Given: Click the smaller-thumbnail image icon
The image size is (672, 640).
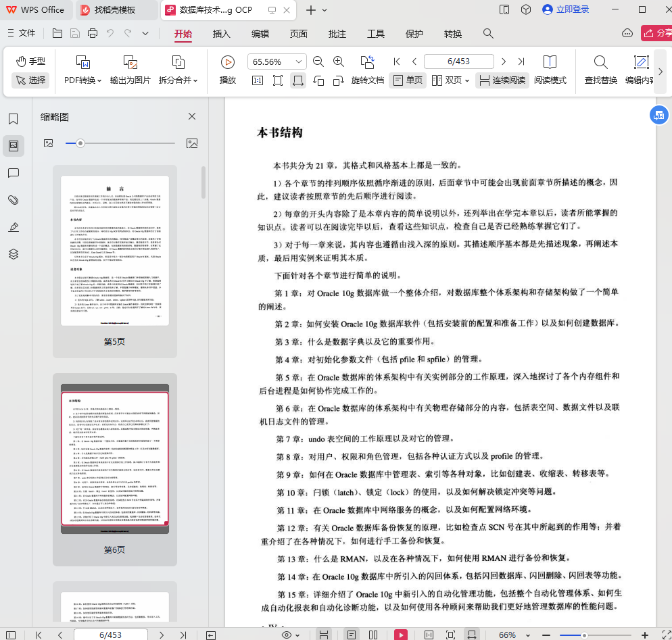Looking at the screenshot, I should coord(49,143).
